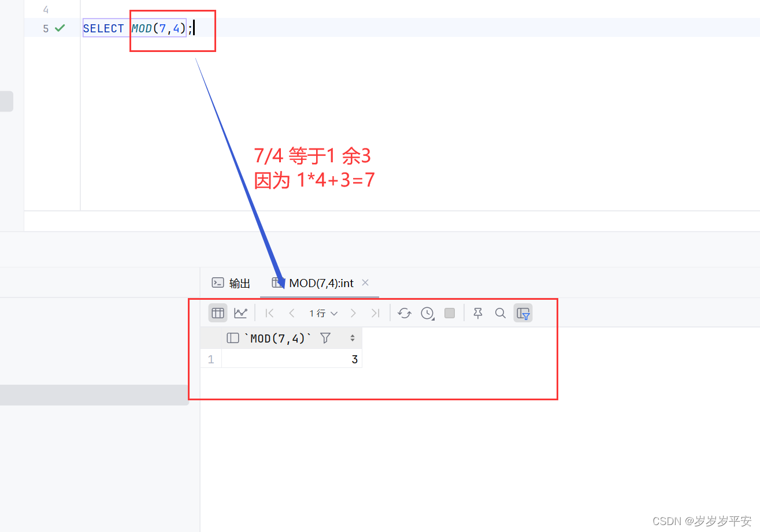The height and width of the screenshot is (532, 760).
Task: Click the table icon in the column header
Action: pyautogui.click(x=233, y=338)
